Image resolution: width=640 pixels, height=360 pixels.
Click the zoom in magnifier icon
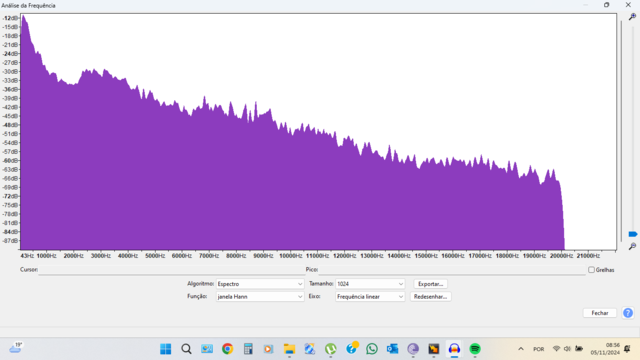coord(632,17)
